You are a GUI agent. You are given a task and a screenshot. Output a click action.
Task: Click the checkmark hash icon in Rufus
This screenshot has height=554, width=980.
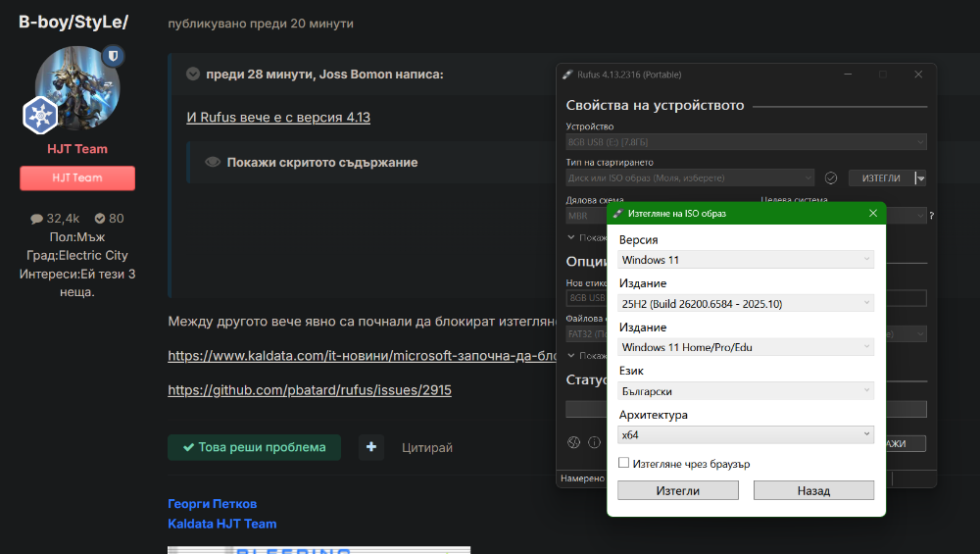click(x=831, y=178)
